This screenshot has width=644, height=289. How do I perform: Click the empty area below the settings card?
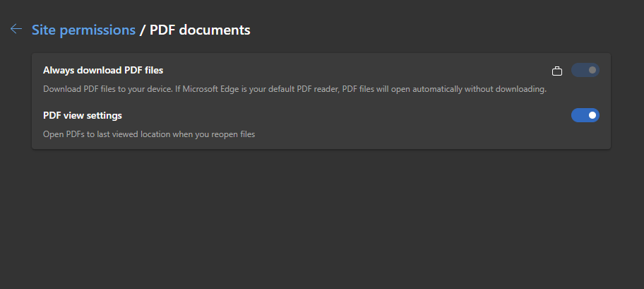click(321, 219)
